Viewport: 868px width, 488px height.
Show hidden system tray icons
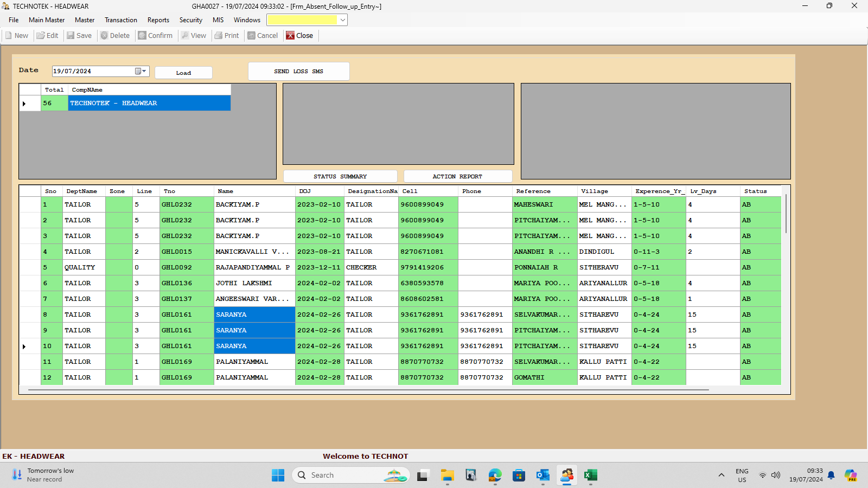pyautogui.click(x=721, y=476)
